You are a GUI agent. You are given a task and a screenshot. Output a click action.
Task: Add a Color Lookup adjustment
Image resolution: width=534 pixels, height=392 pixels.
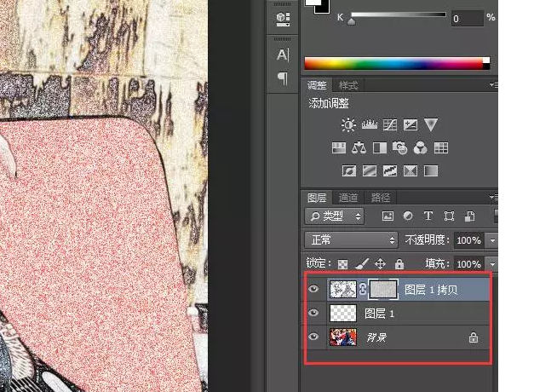tap(440, 148)
